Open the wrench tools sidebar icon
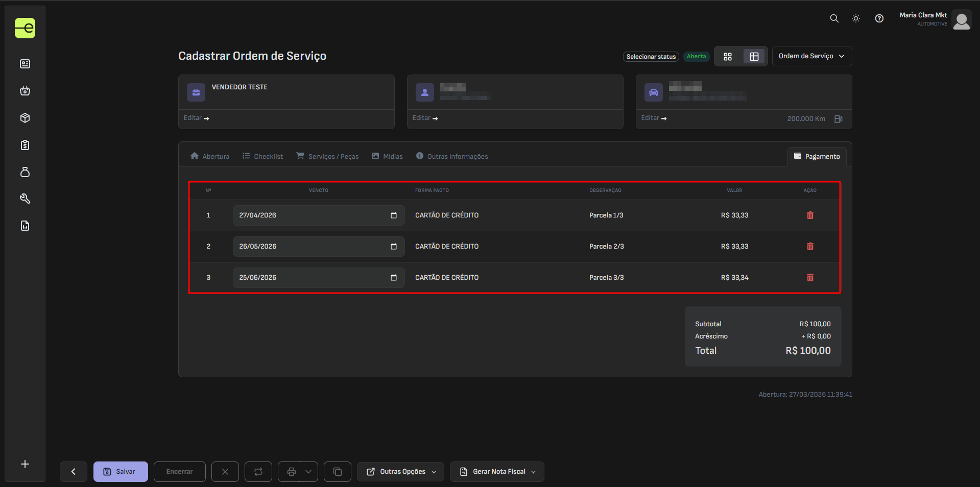The width and height of the screenshot is (980, 487). (25, 199)
